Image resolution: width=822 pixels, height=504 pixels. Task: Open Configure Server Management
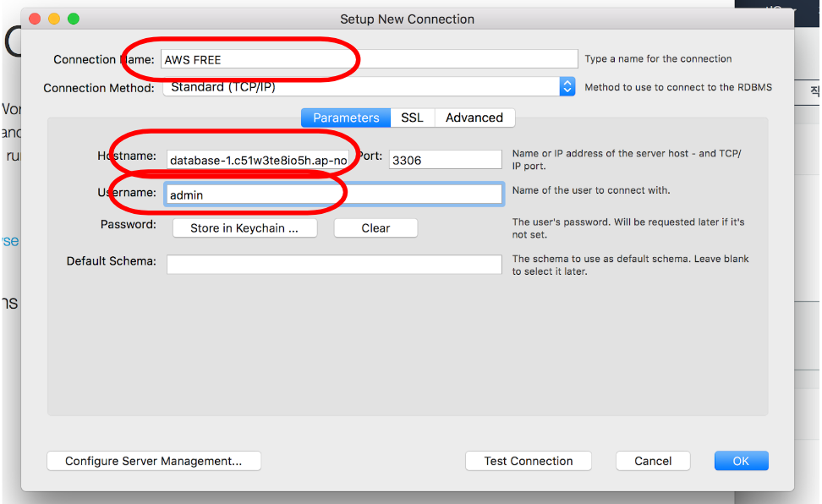point(154,461)
